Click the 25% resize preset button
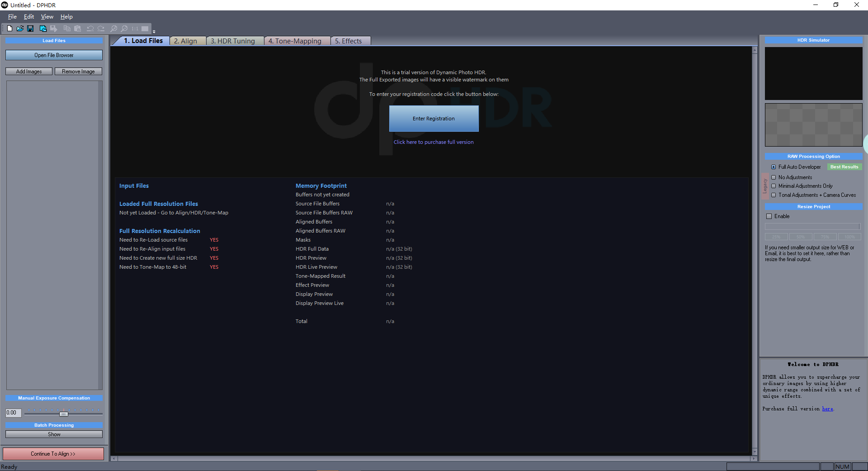The width and height of the screenshot is (868, 471). point(776,237)
